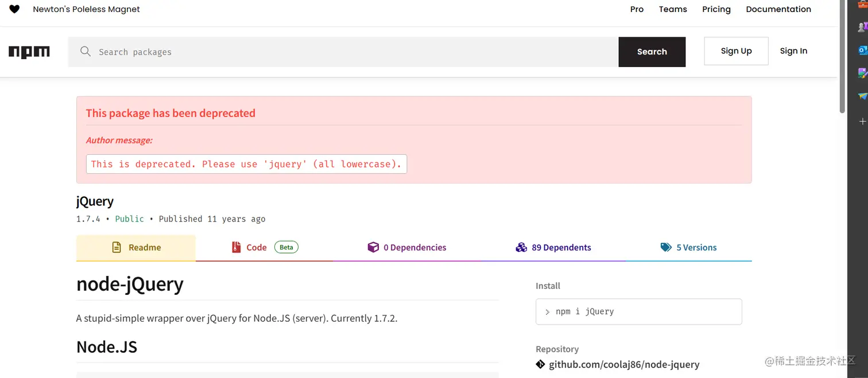This screenshot has height=378, width=868.
Task: Open the Documentation link
Action: [778, 9]
